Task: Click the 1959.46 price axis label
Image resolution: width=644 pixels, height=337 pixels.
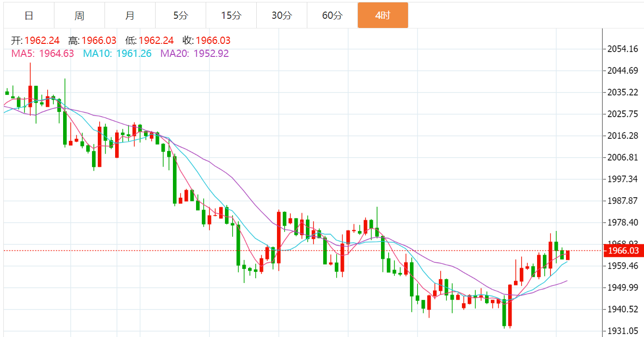Action: [x=623, y=266]
